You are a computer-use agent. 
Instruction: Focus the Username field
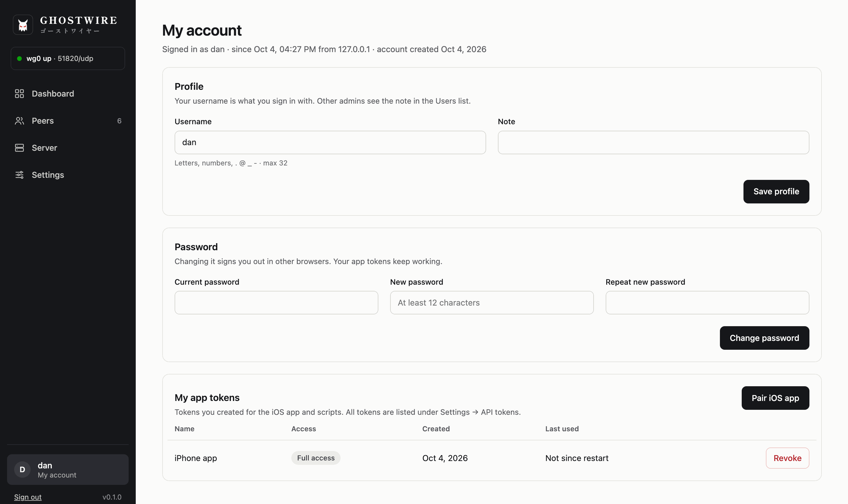330,143
